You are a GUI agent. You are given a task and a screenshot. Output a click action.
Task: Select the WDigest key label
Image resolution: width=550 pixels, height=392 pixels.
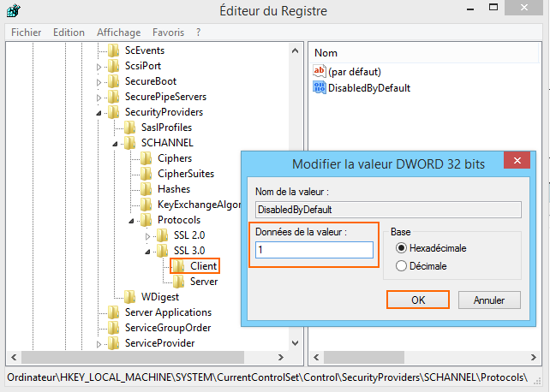coord(160,297)
